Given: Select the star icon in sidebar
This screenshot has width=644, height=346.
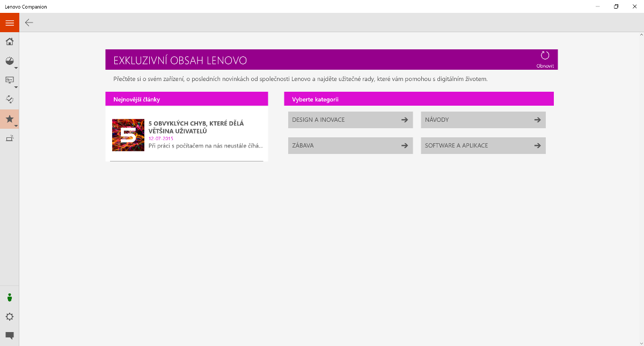Looking at the screenshot, I should tap(9, 119).
